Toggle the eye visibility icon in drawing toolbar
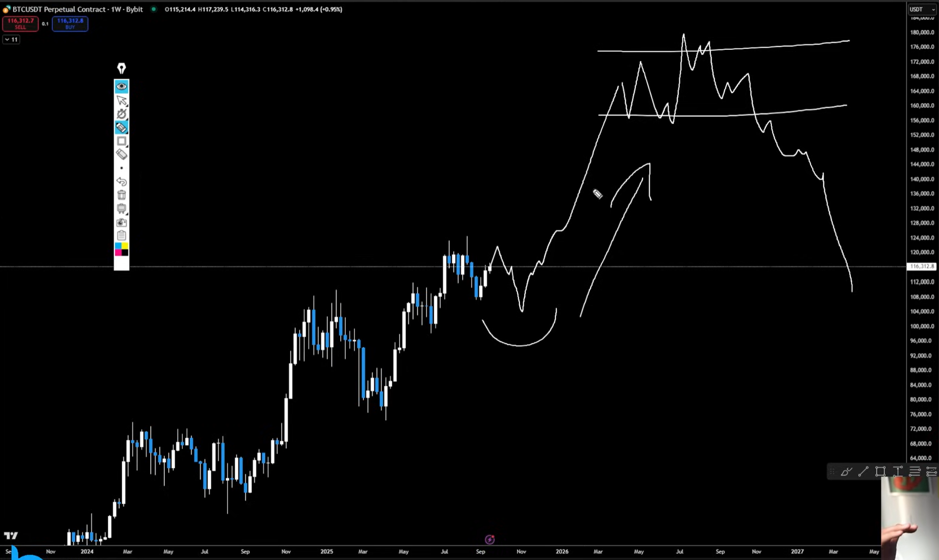 pyautogui.click(x=121, y=87)
